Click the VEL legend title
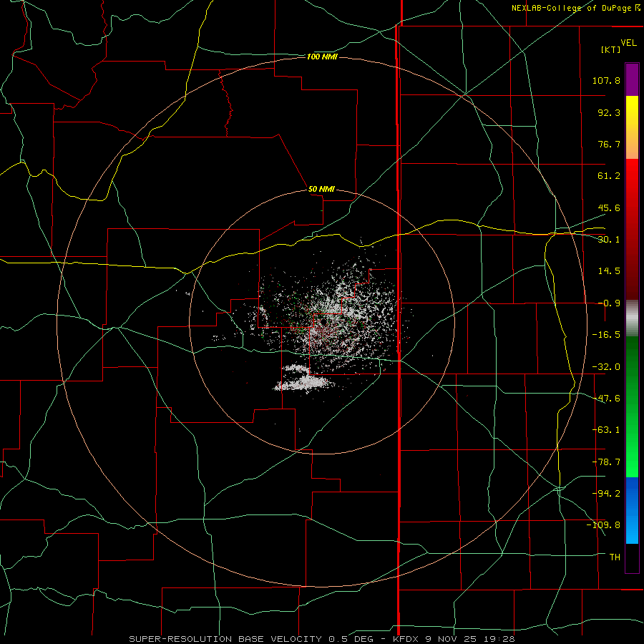 point(628,42)
